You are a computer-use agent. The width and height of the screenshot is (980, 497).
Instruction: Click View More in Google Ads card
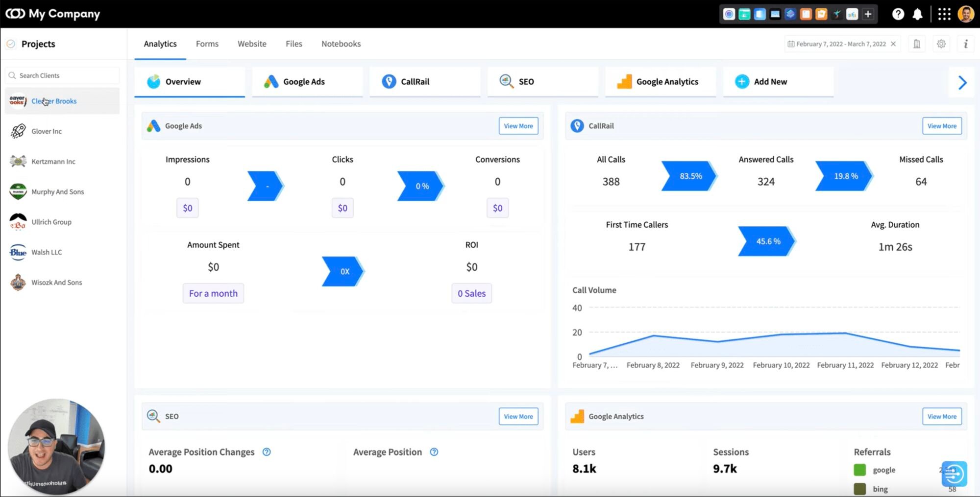coord(518,126)
